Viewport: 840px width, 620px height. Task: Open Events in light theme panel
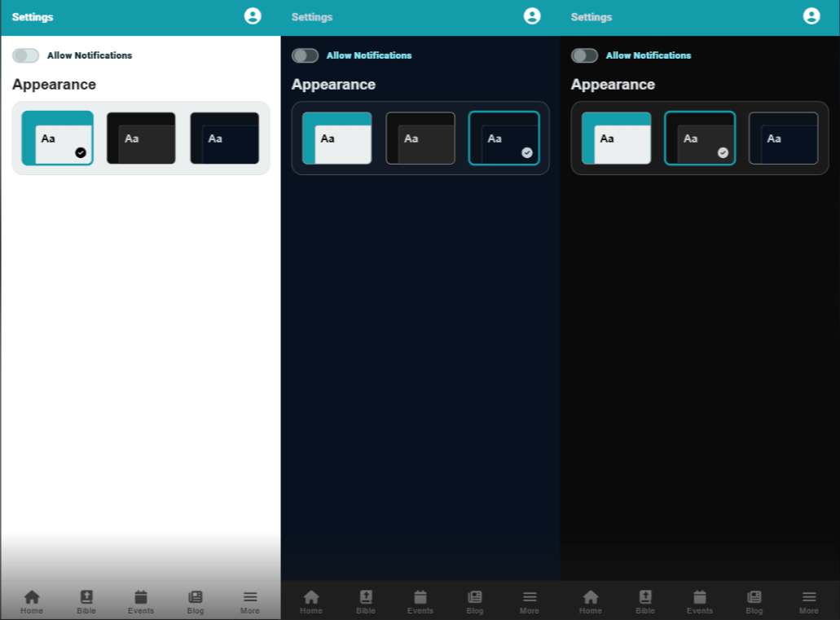pyautogui.click(x=141, y=602)
